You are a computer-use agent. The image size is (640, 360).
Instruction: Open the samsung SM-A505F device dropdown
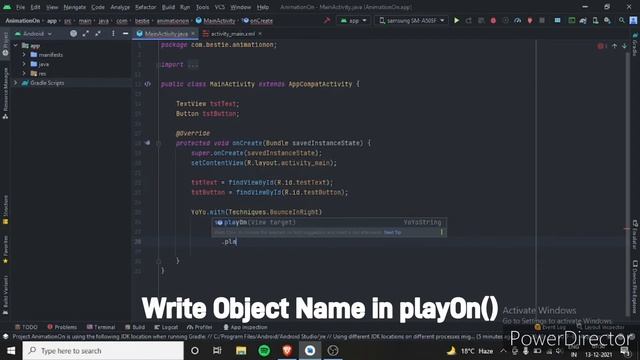(x=411, y=20)
